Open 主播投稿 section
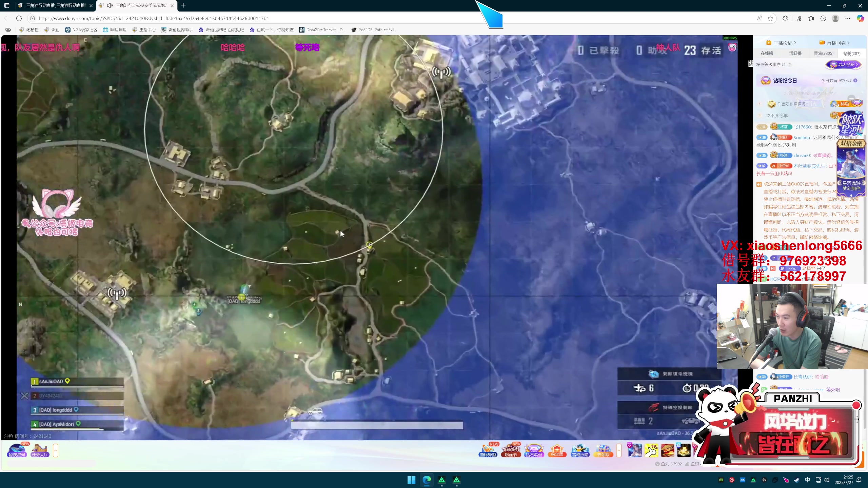 tap(781, 43)
